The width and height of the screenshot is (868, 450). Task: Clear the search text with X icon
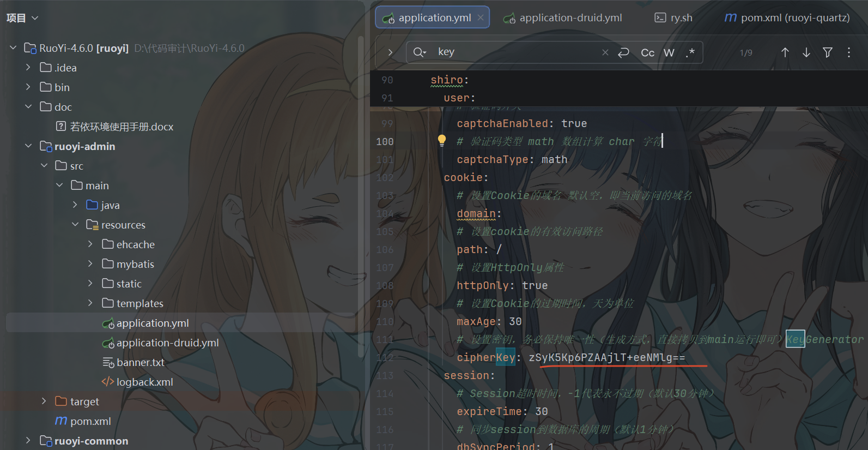pyautogui.click(x=605, y=52)
